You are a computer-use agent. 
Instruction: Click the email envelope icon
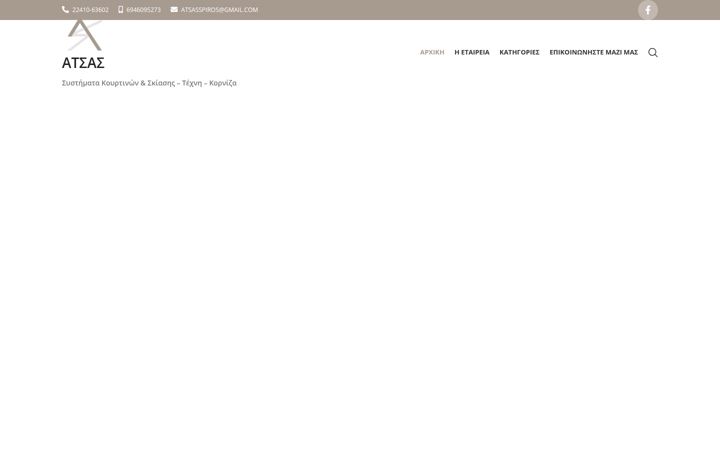(x=174, y=10)
